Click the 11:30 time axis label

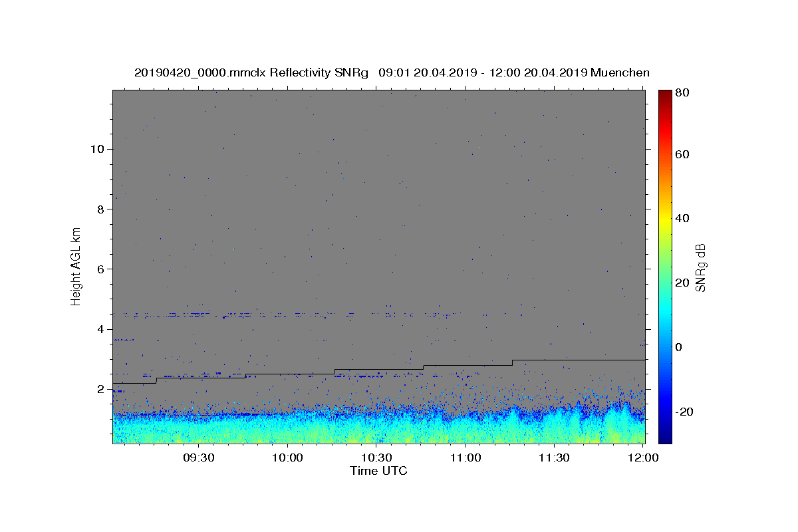[554, 458]
